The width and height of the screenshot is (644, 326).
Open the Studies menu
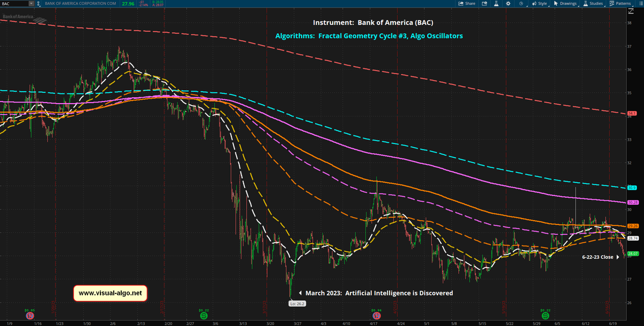(x=592, y=3)
